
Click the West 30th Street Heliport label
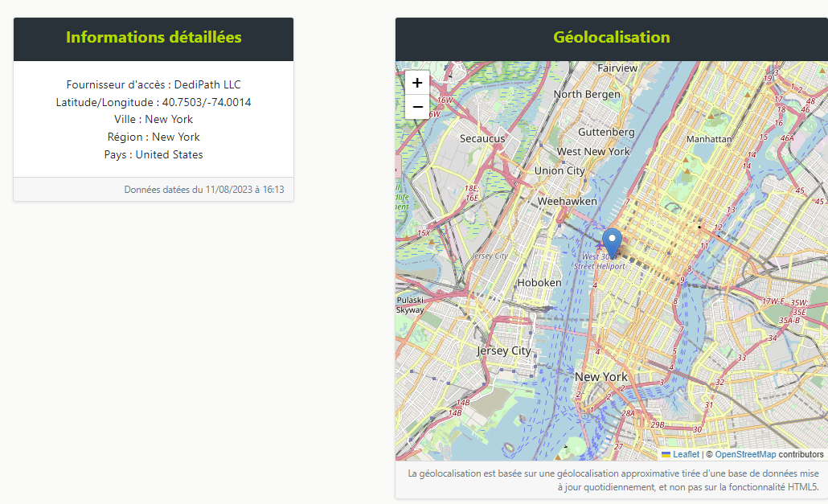pos(600,261)
